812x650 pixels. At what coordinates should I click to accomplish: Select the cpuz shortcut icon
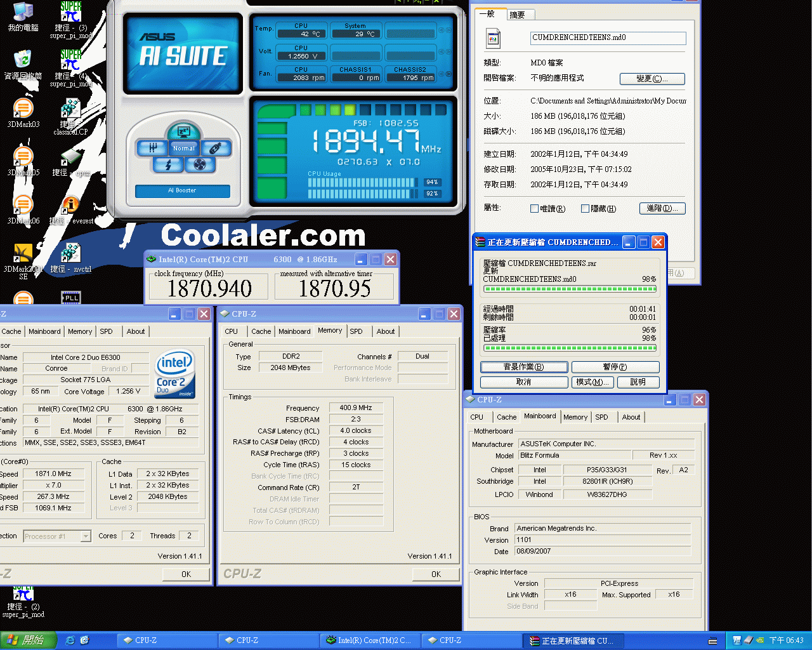click(71, 162)
